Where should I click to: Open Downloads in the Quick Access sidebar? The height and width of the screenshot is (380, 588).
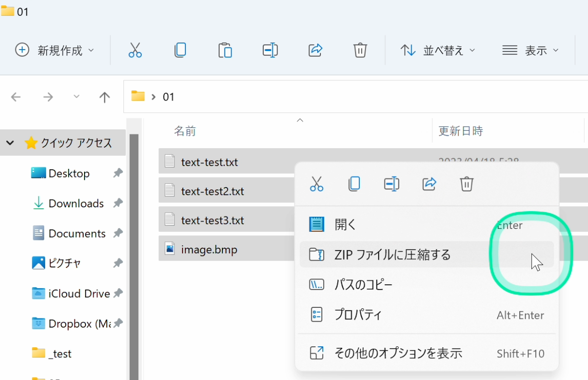[76, 203]
